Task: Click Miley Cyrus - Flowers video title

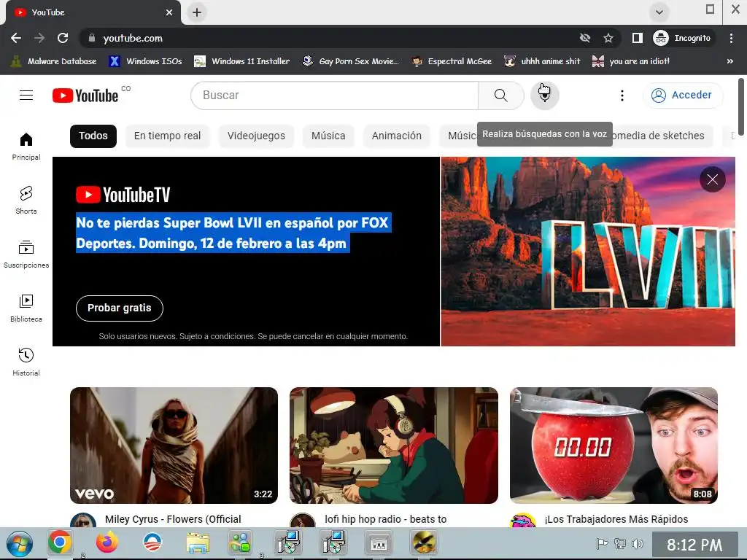Action: point(173,519)
